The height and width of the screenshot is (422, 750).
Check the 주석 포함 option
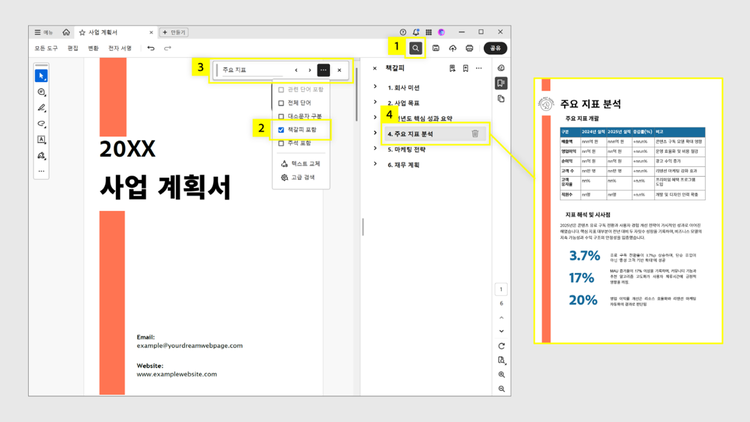tap(281, 143)
